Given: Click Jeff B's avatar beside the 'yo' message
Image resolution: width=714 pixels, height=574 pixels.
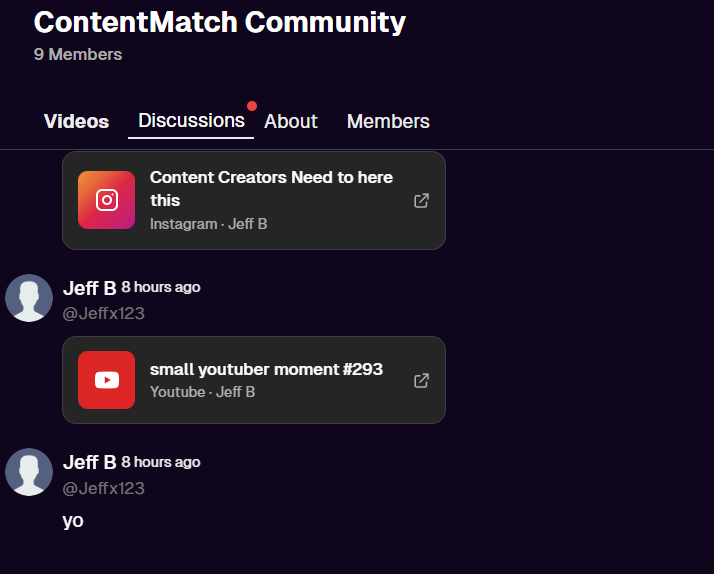Looking at the screenshot, I should (29, 472).
